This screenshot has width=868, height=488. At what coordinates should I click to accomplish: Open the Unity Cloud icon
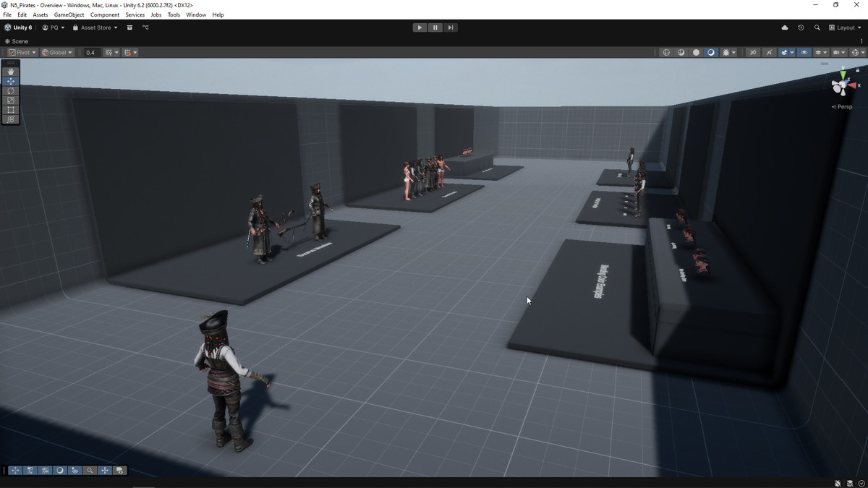(785, 27)
